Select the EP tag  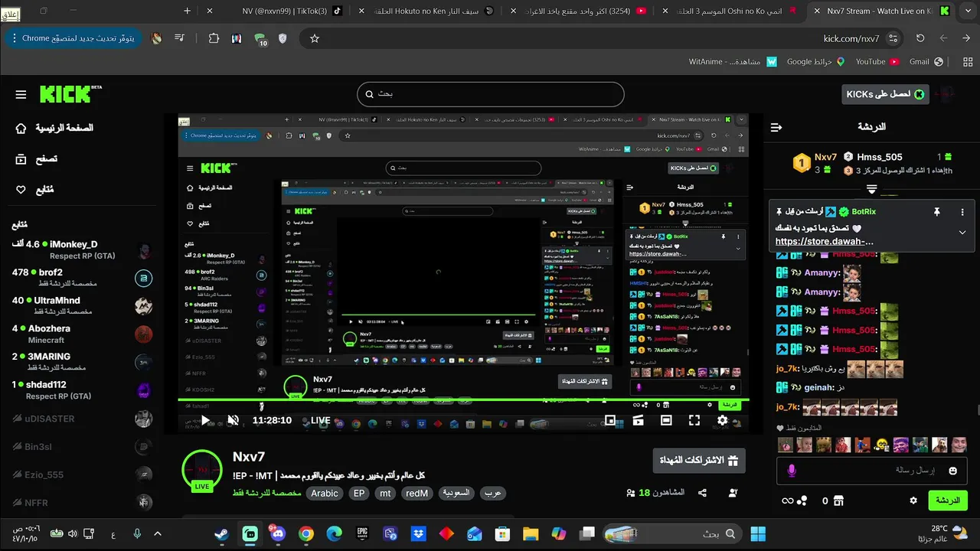tap(359, 494)
